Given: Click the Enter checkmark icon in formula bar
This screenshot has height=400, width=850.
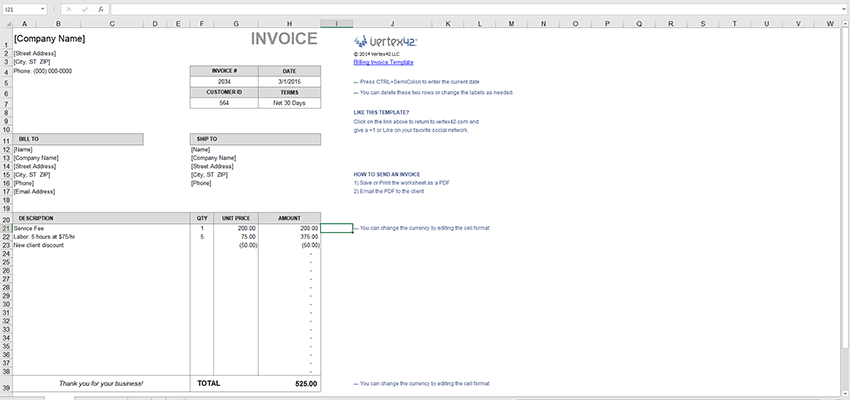Looking at the screenshot, I should (x=85, y=9).
